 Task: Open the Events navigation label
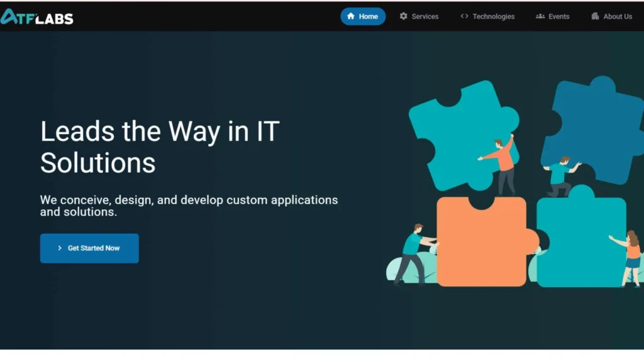point(558,16)
